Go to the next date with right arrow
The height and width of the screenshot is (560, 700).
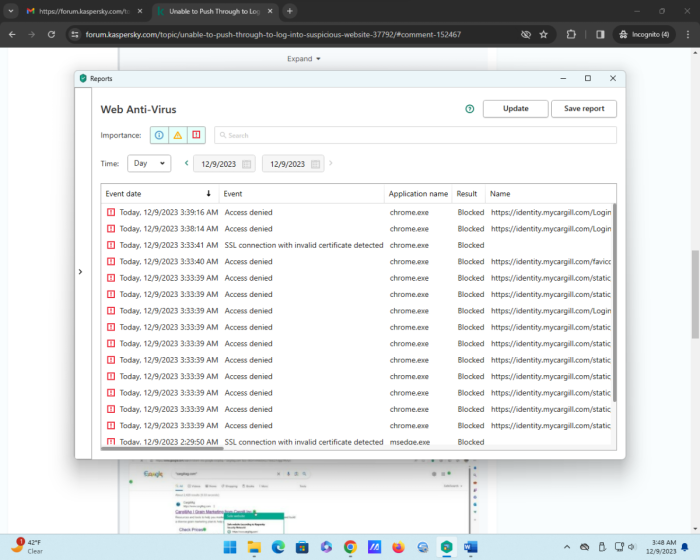click(330, 163)
